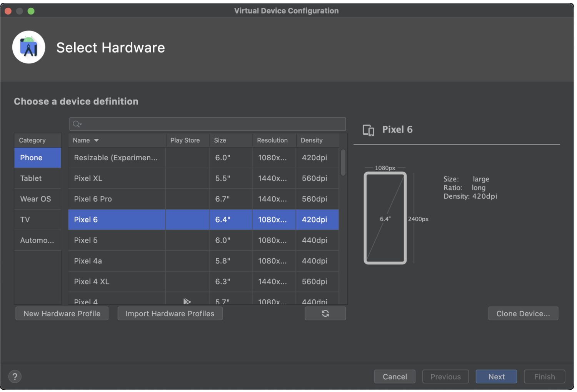Click the Pixel 6 phone preview outline
Image resolution: width=577 pixels, height=392 pixels.
385,218
